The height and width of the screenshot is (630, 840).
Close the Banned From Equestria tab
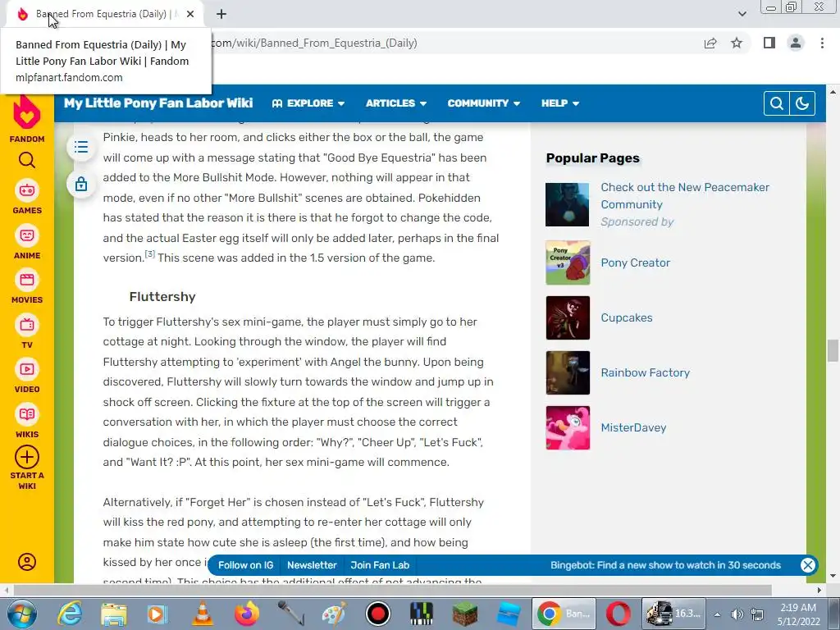190,14
